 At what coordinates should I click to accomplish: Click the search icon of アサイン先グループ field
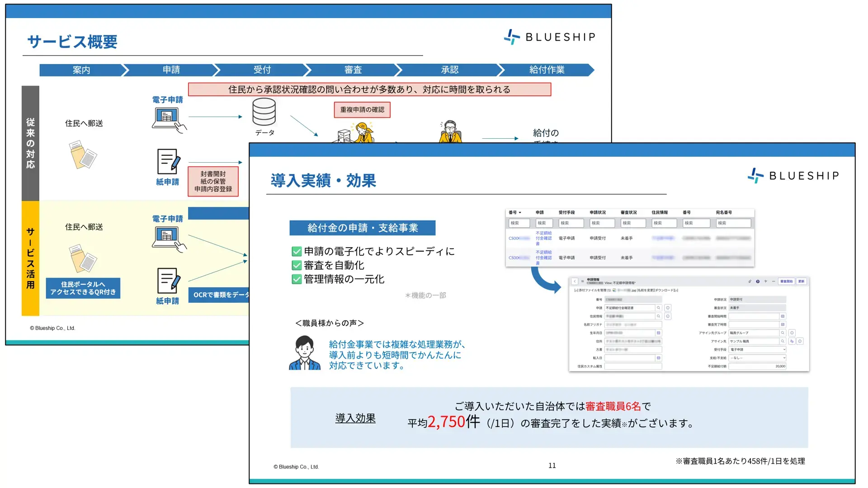(x=783, y=333)
